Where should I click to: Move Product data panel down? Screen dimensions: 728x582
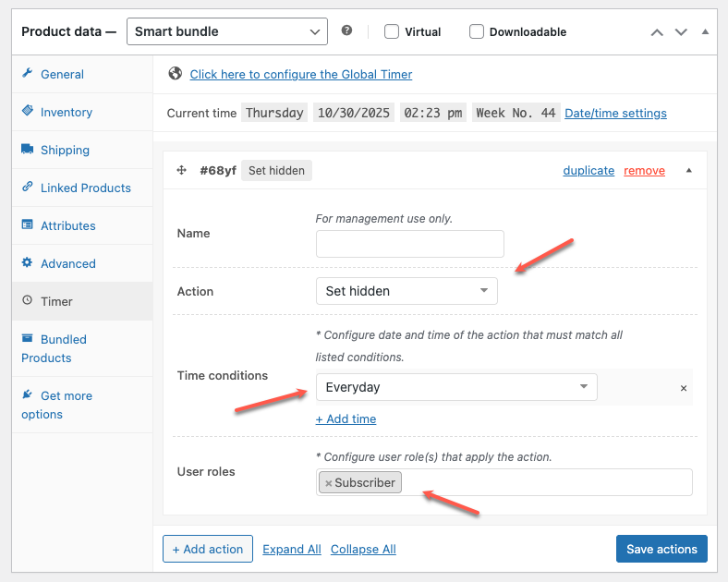click(681, 32)
